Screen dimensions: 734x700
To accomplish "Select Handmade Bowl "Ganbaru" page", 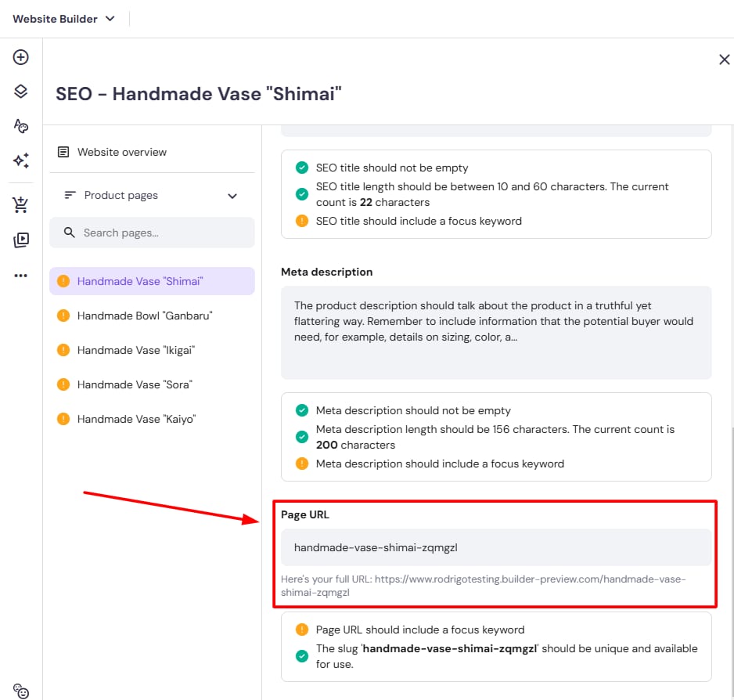I will [145, 316].
